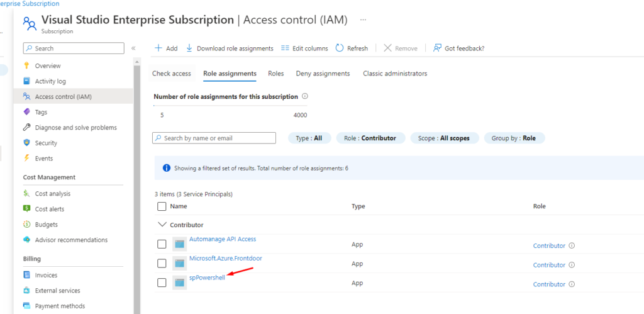Screen dimensions: 644x314
Task: Click info icon next to Automanage Contributor role
Action: tap(572, 246)
